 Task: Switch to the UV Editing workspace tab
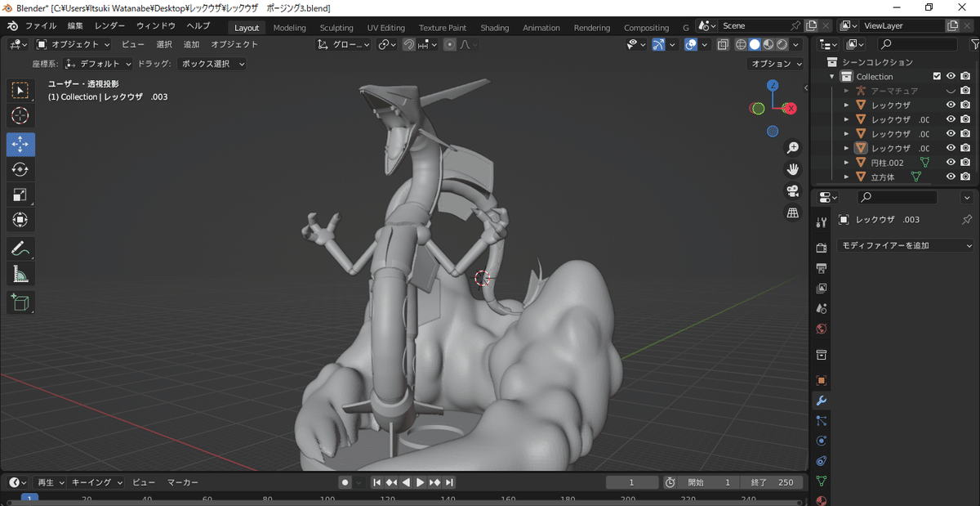coord(386,27)
